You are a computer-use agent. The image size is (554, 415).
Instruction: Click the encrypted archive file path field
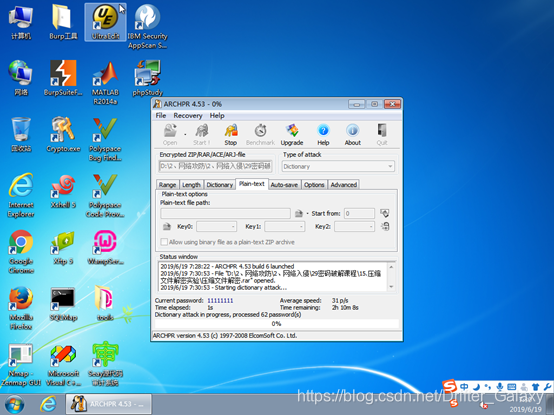point(216,166)
